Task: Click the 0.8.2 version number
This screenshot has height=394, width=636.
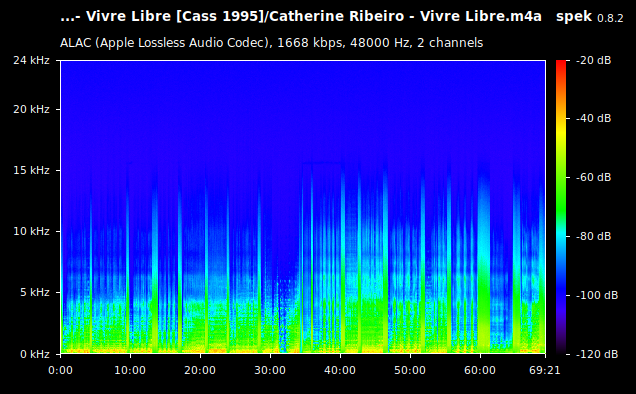Action: [x=610, y=18]
